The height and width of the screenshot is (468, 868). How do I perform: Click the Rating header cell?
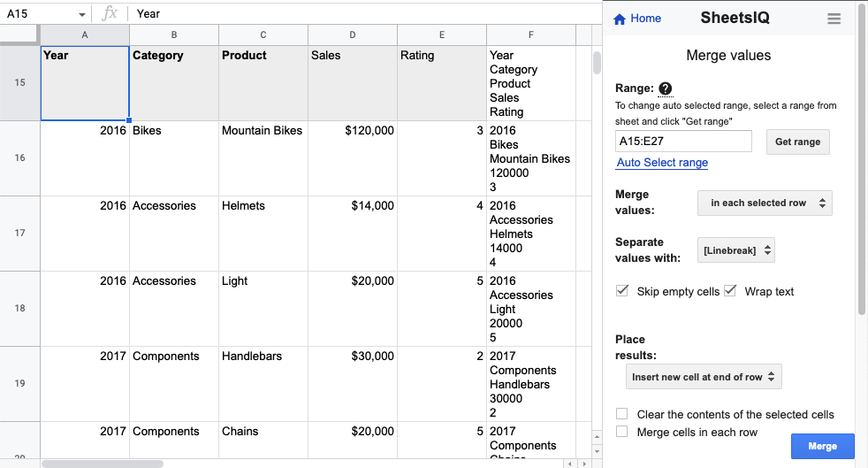click(x=442, y=83)
